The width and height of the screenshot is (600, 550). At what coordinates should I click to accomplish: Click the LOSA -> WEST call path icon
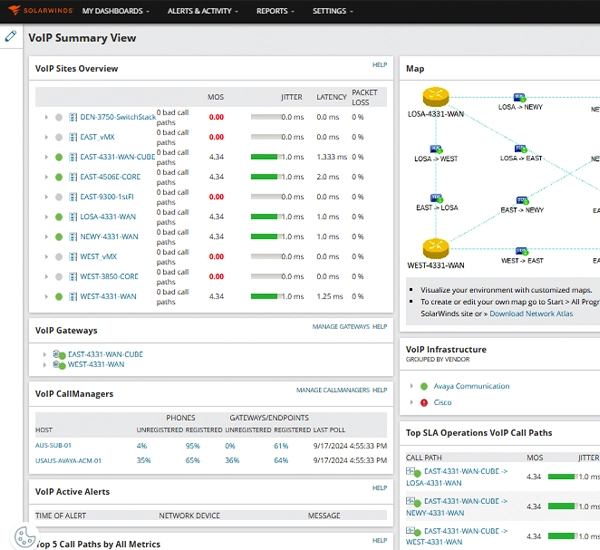tap(436, 149)
